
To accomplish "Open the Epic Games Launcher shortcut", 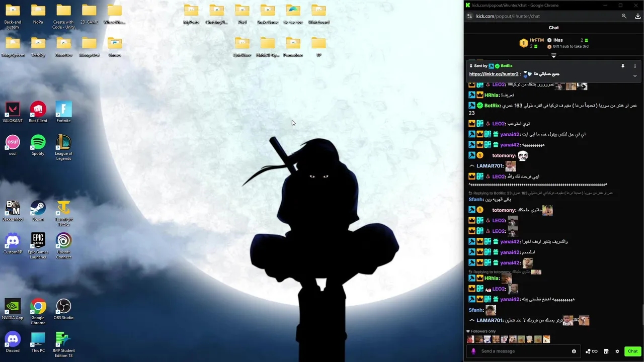I will (38, 246).
